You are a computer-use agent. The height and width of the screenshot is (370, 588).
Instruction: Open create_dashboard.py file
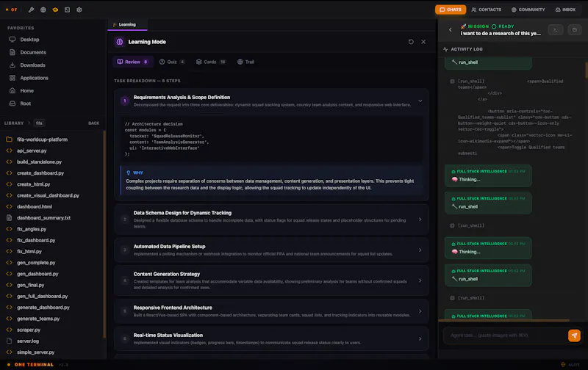pos(40,173)
